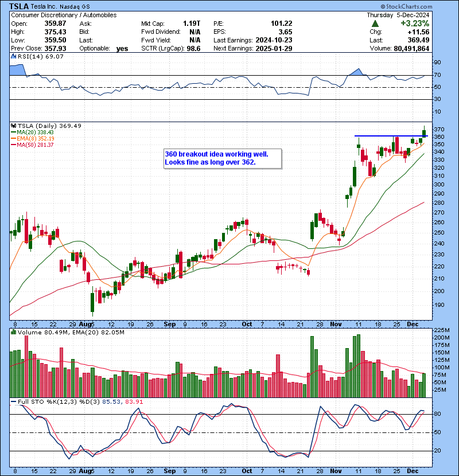Click the 25M volume axis label
Image resolution: width=459 pixels, height=476 pixels.
[440, 390]
